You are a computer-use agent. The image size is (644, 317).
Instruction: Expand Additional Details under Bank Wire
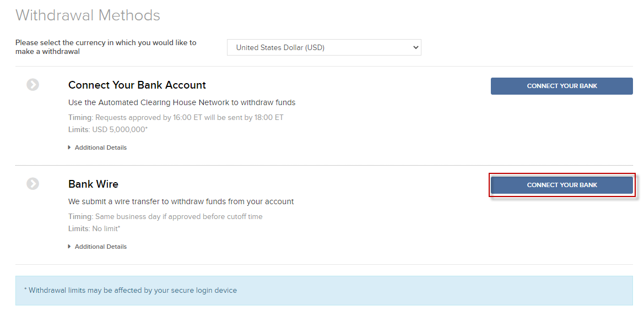(x=98, y=247)
